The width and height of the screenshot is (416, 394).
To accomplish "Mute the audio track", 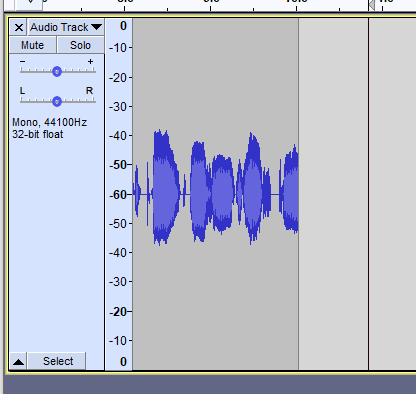I will [x=33, y=45].
